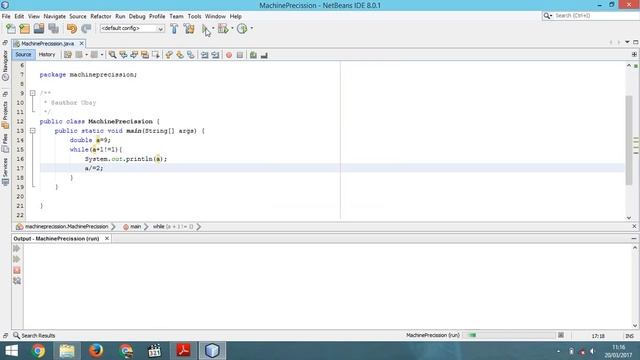This screenshot has height=360, width=640.
Task: Click the orange Undo arrow icon
Action: [72, 29]
